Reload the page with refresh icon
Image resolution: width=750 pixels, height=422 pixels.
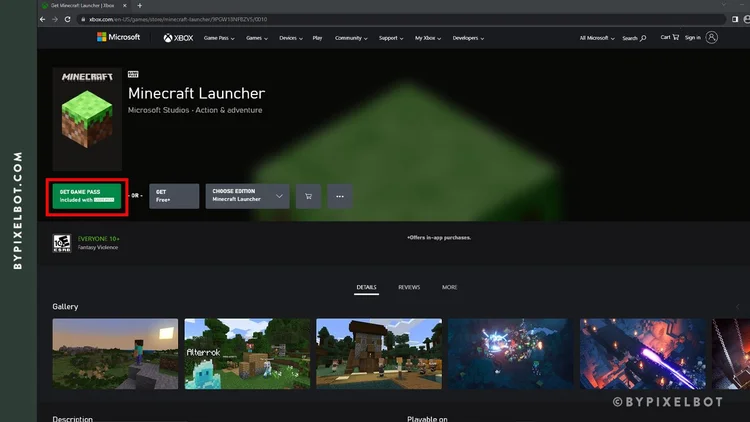67,20
